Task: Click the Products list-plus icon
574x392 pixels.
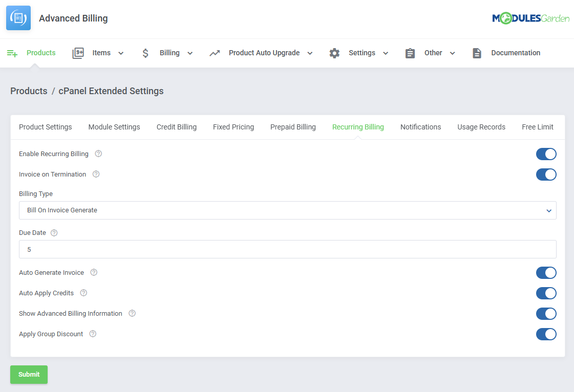Action: pos(12,53)
